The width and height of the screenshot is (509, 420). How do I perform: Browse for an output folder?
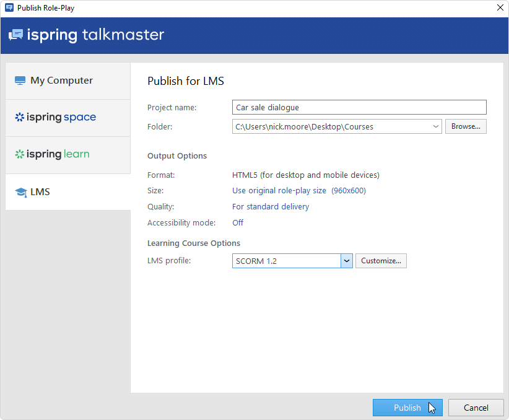[466, 126]
